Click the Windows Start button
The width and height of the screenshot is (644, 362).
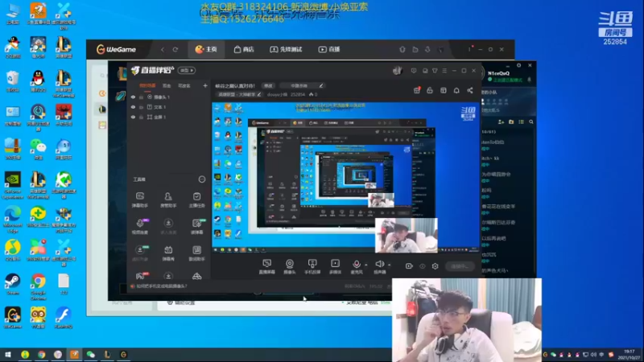(x=8, y=354)
